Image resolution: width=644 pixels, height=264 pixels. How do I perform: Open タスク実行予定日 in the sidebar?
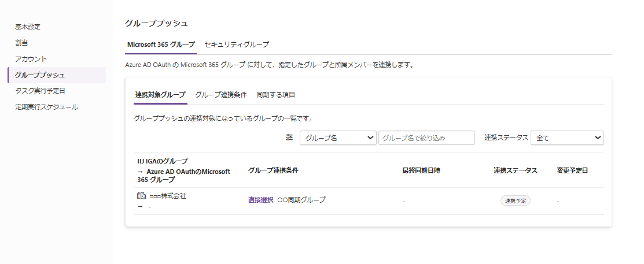coord(40,91)
